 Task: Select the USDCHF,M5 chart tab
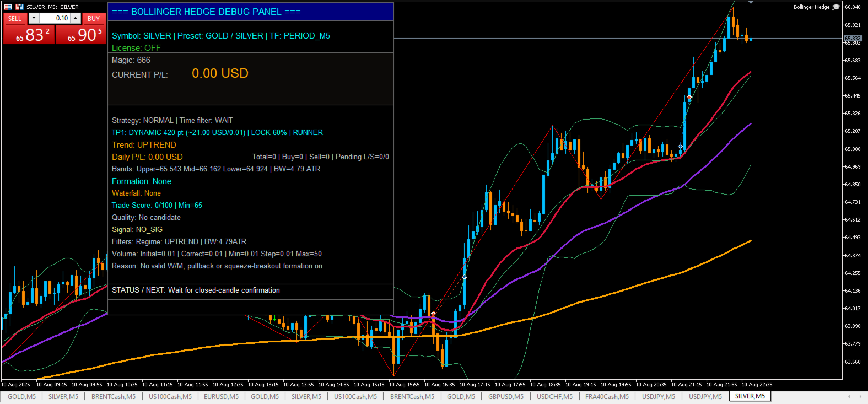coord(554,396)
